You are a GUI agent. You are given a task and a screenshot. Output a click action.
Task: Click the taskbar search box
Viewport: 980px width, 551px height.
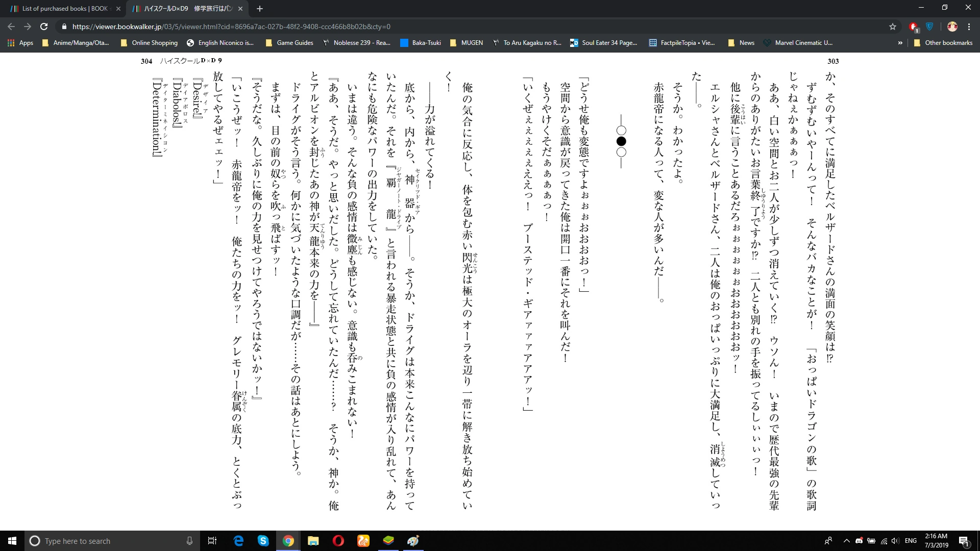click(112, 541)
